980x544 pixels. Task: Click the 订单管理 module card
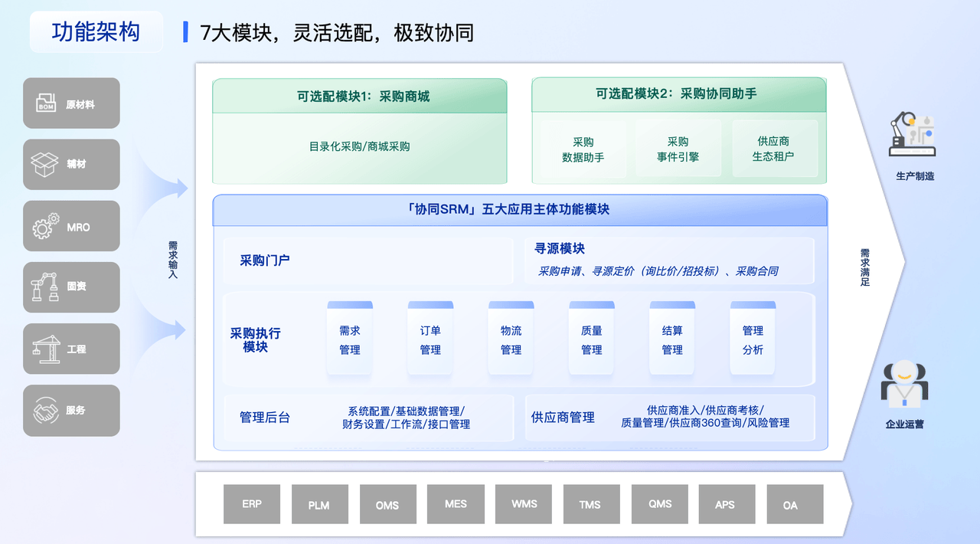(x=430, y=339)
